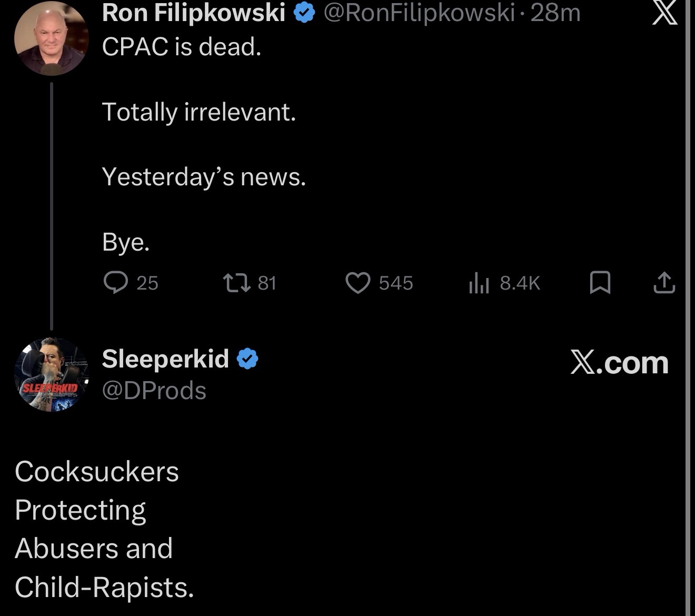Like the tweet with the heart icon
Viewport: 695px width, 616px height.
click(358, 283)
